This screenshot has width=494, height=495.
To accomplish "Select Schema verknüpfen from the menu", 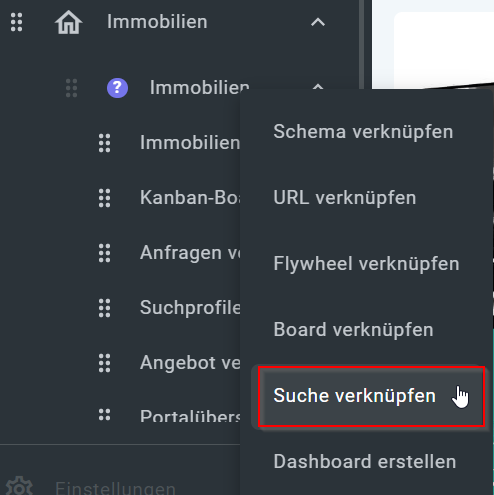I will point(363,132).
